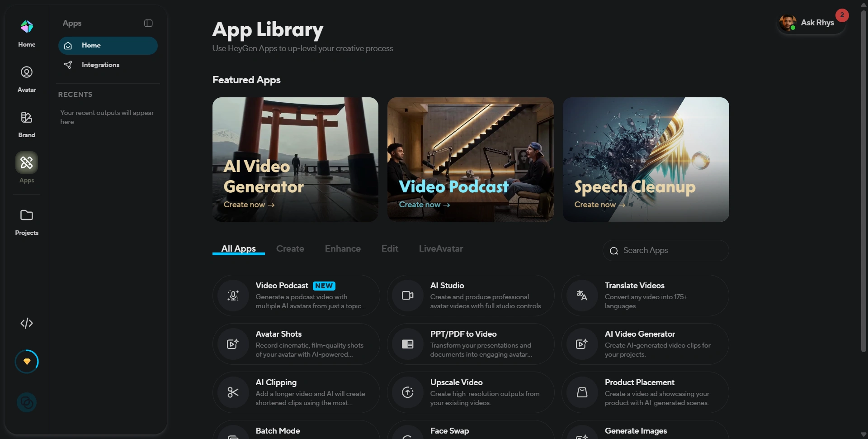Click the HeyGen Home logo icon
The image size is (868, 439).
[27, 27]
